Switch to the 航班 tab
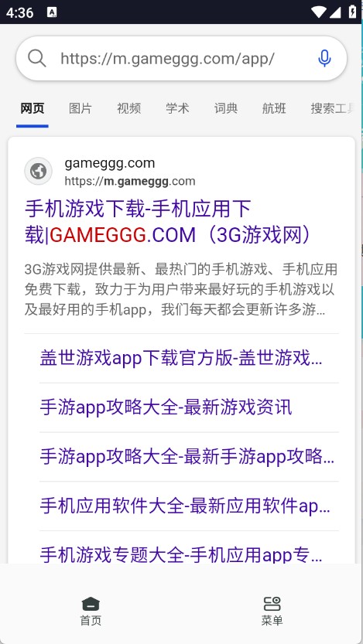The height and width of the screenshot is (644, 363). 274,108
